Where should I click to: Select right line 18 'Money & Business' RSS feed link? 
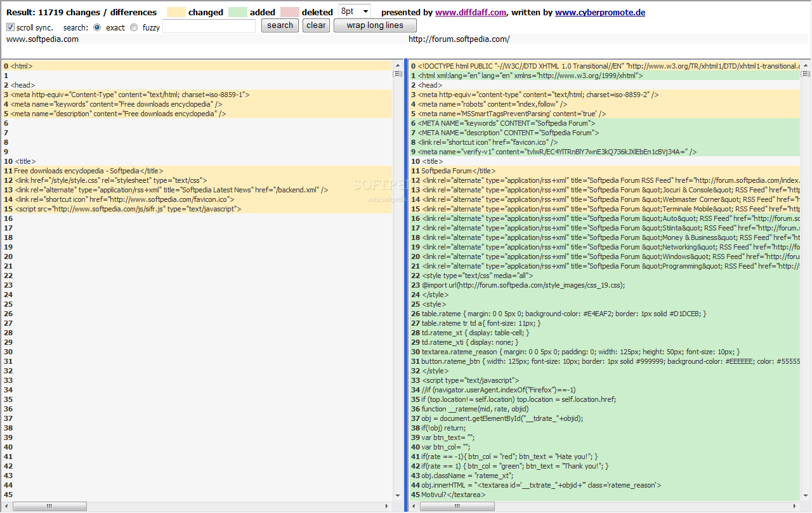605,237
